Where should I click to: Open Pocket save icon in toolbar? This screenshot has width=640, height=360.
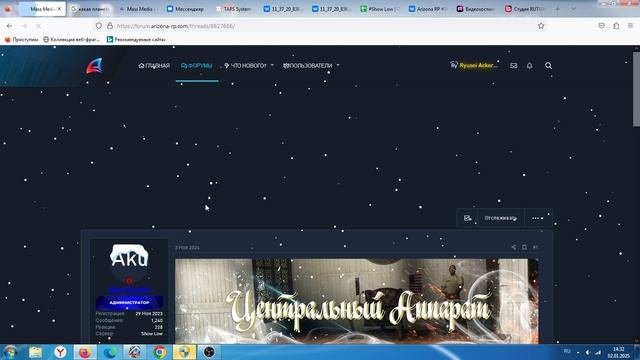pyautogui.click(x=601, y=26)
